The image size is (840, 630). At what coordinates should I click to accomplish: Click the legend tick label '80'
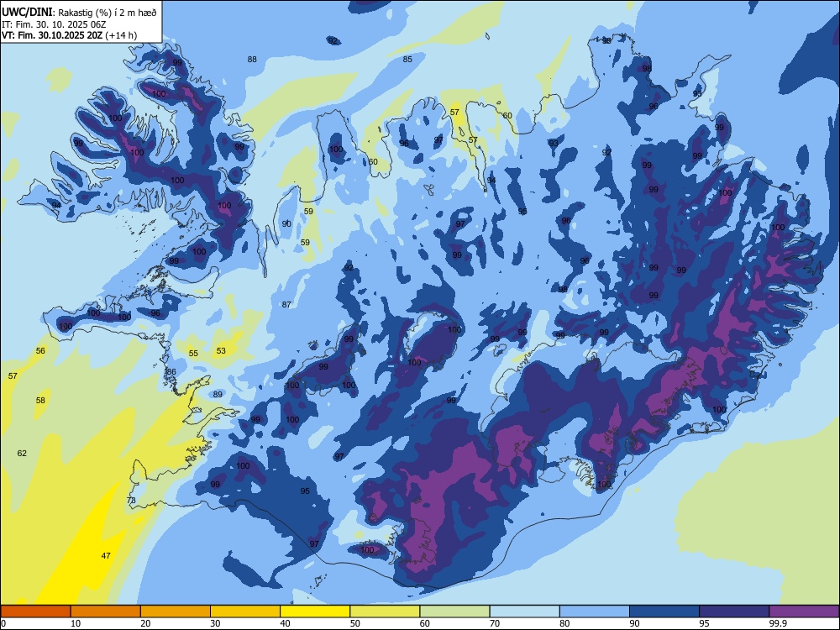coord(564,623)
